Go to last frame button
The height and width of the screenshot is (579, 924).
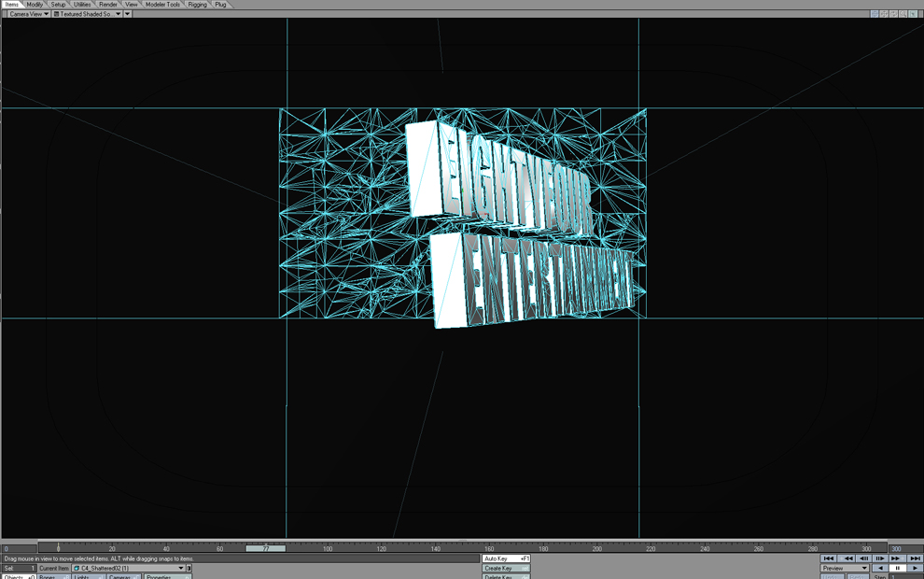tap(916, 558)
